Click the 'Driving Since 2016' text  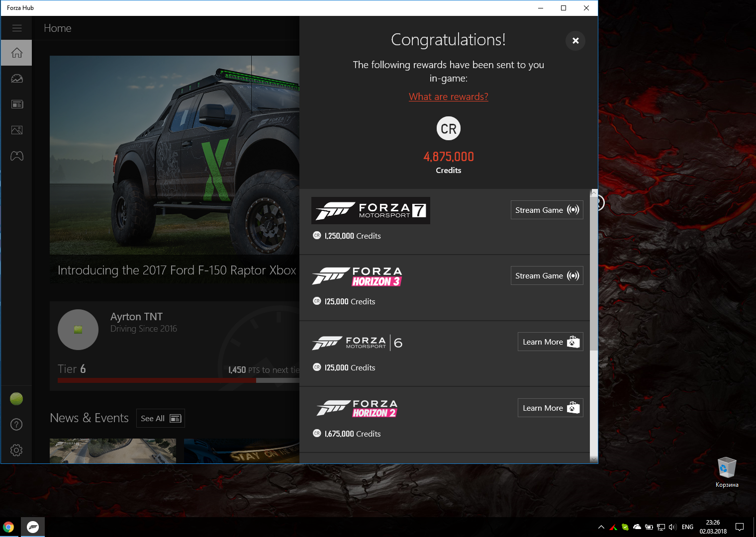(144, 329)
